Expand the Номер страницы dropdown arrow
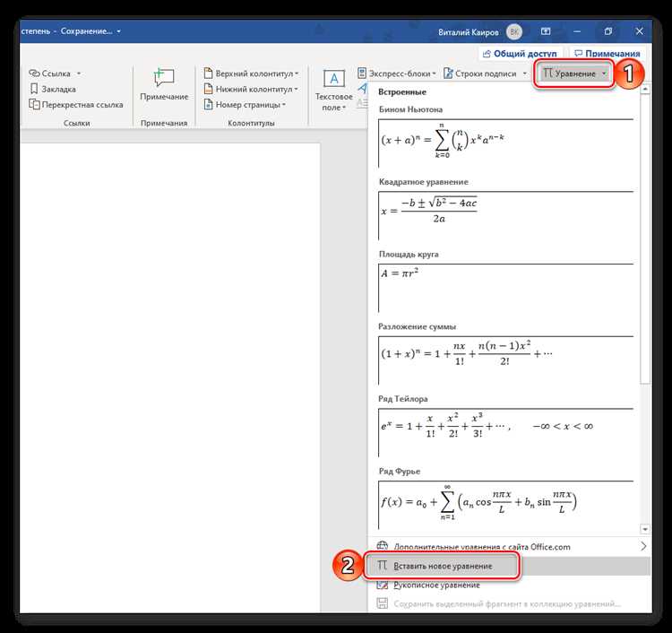Viewport: 672px width, 633px height. coord(284,105)
